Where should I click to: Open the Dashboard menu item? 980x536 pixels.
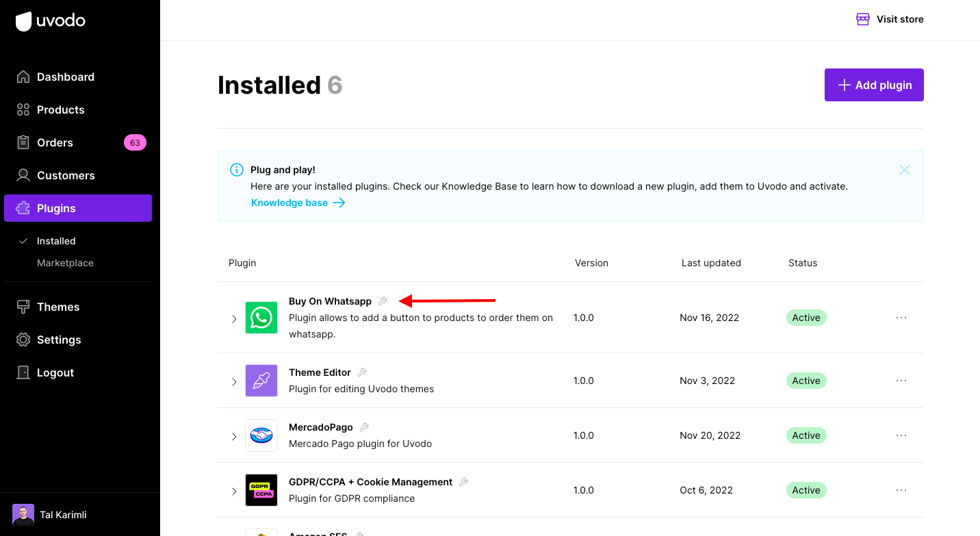pos(78,77)
